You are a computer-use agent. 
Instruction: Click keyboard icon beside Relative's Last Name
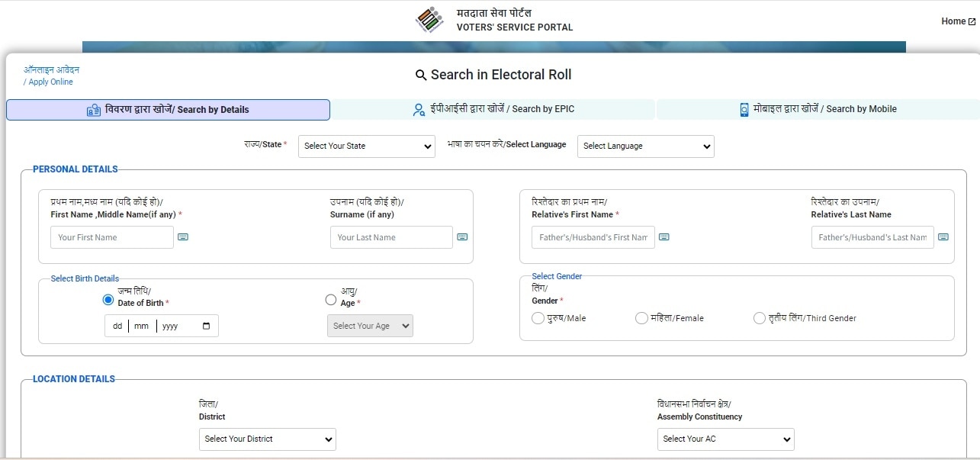point(943,237)
